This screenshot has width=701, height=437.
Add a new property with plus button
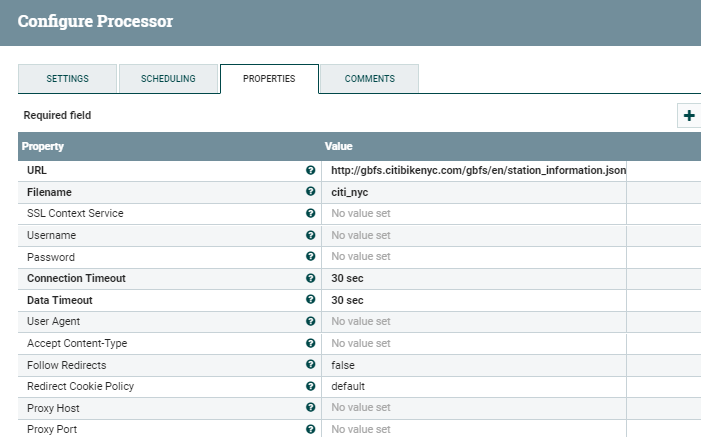pos(689,115)
